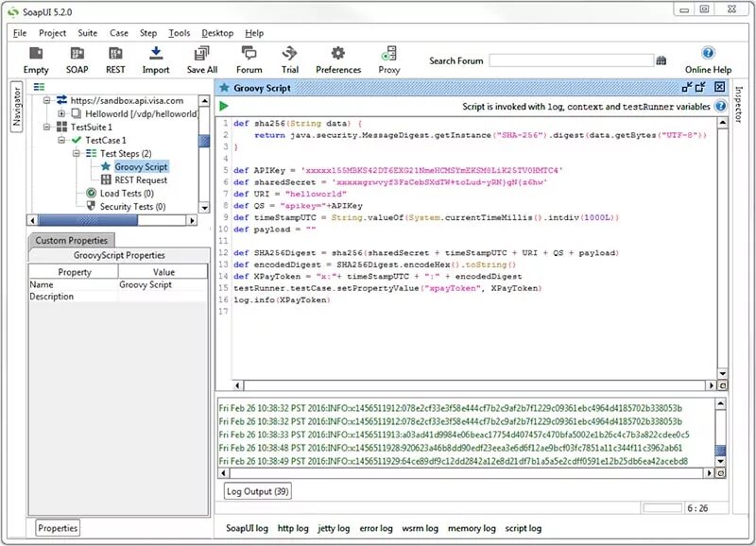Screen dimensions: 756x546
Task: Open the SoapUI log tab
Action: pos(247,528)
